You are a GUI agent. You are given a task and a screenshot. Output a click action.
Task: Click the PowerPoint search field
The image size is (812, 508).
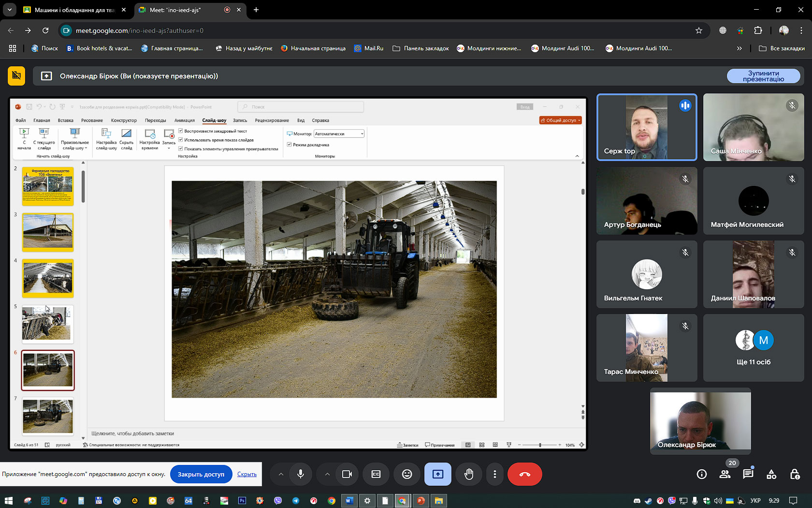click(301, 107)
